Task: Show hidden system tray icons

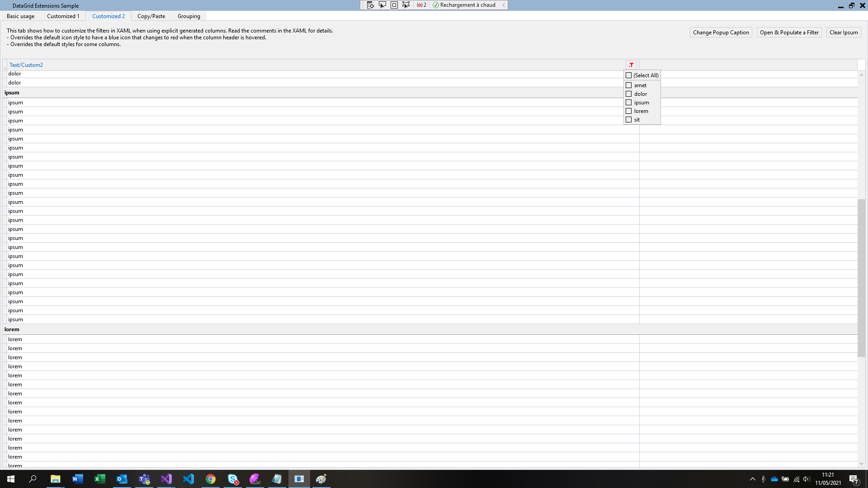Action: click(752, 479)
